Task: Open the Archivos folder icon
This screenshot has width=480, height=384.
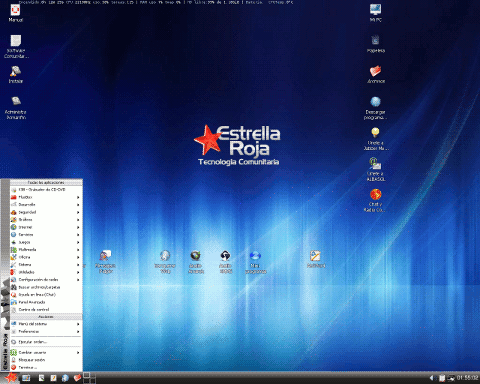Action: click(376, 74)
